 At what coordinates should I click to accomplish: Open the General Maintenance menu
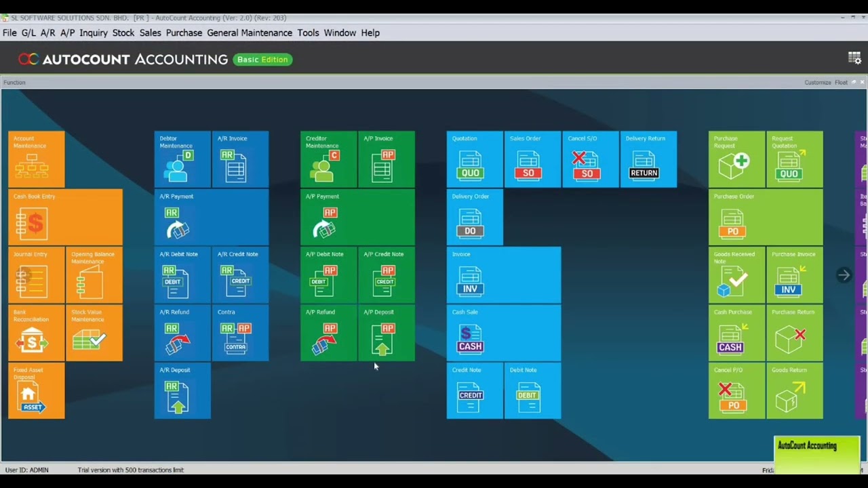(250, 33)
